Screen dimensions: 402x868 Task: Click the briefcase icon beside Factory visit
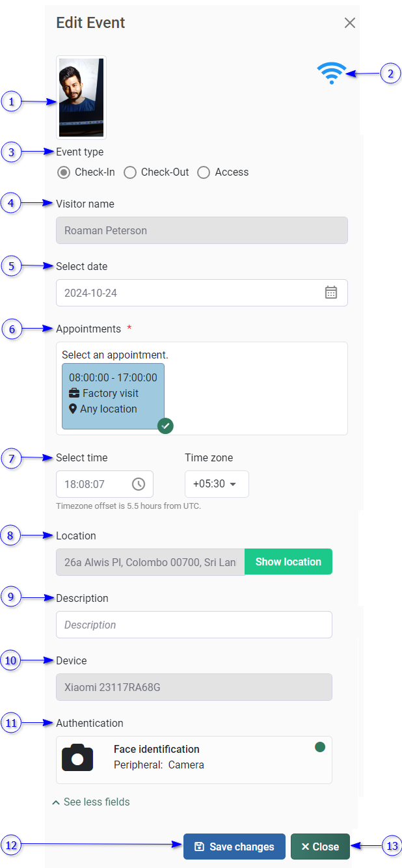[x=74, y=393]
